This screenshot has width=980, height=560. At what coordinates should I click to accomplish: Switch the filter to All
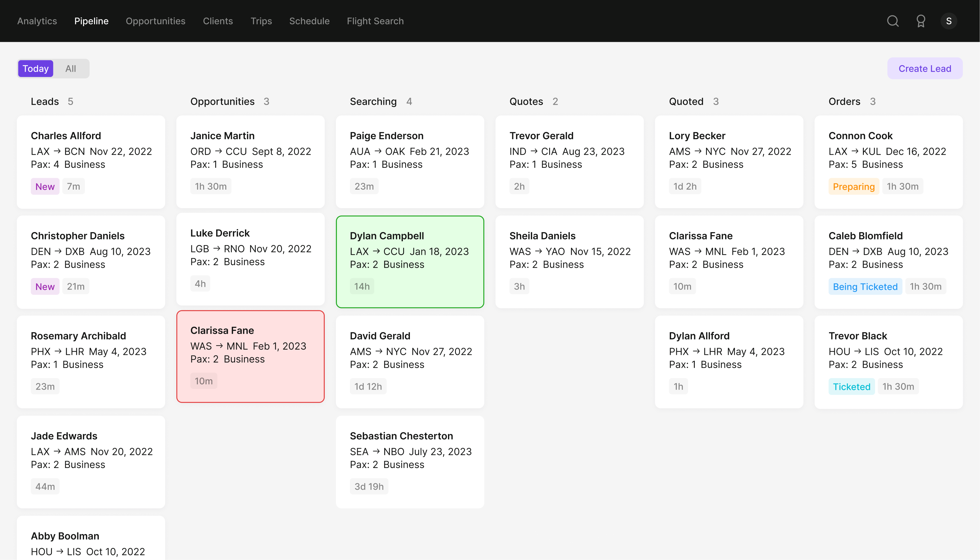pyautogui.click(x=71, y=68)
